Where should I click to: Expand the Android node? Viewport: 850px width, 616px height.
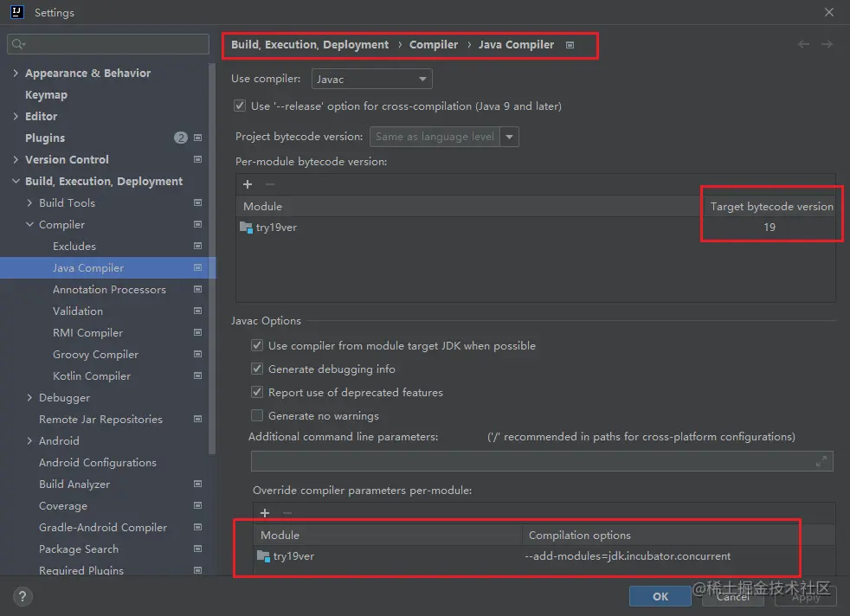29,441
